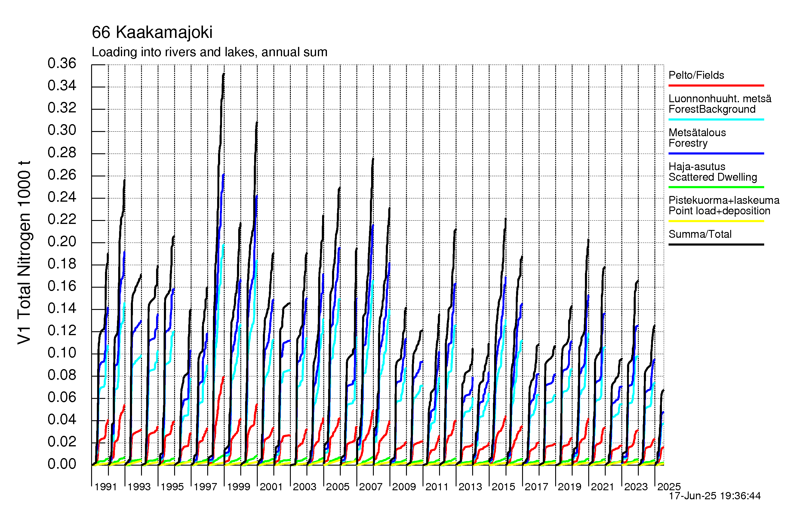
Task: Click the 2015 x-axis year label
Action: pos(503,487)
